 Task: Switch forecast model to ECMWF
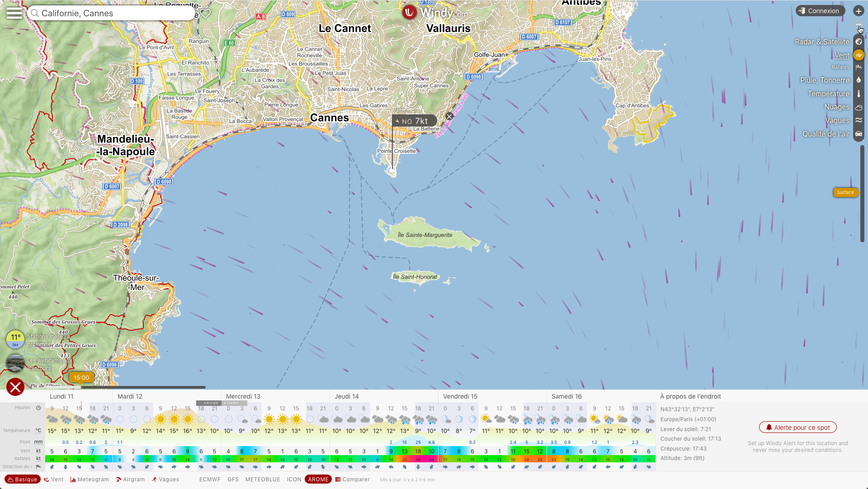click(210, 480)
